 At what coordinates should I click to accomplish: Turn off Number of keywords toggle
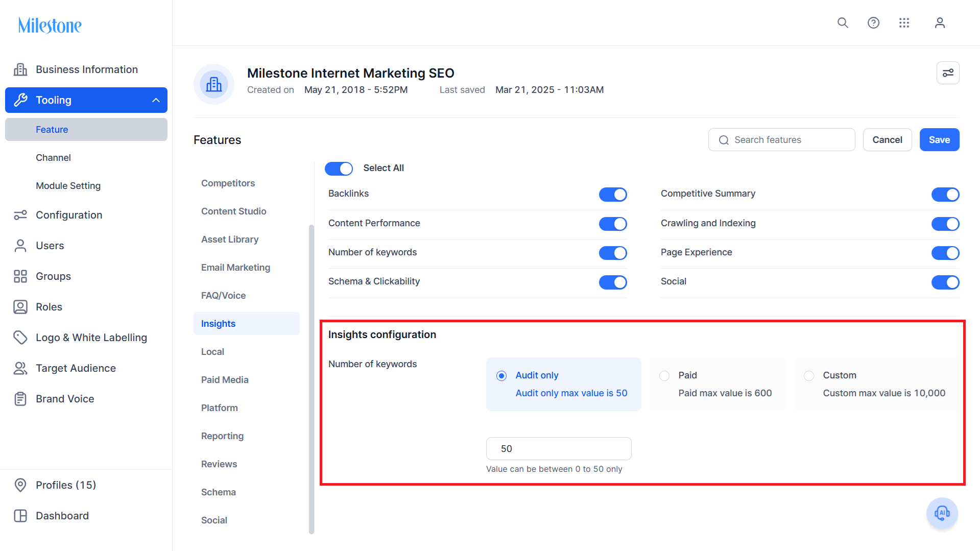click(x=613, y=253)
